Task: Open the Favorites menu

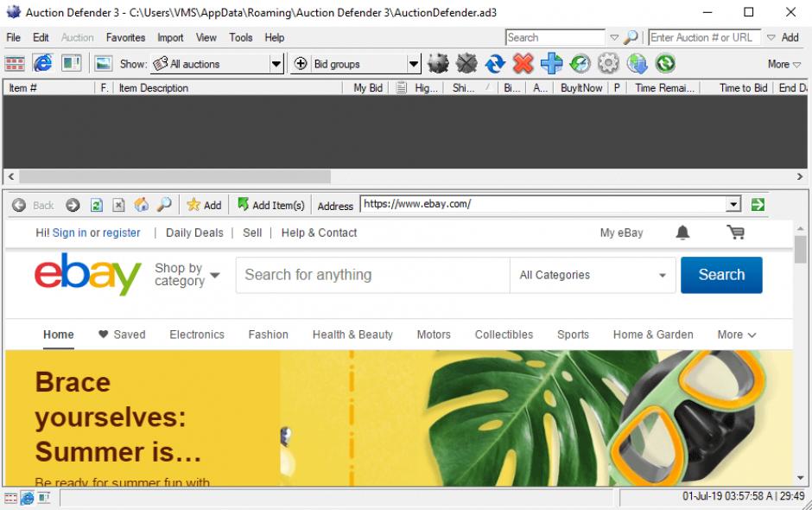Action: tap(125, 37)
